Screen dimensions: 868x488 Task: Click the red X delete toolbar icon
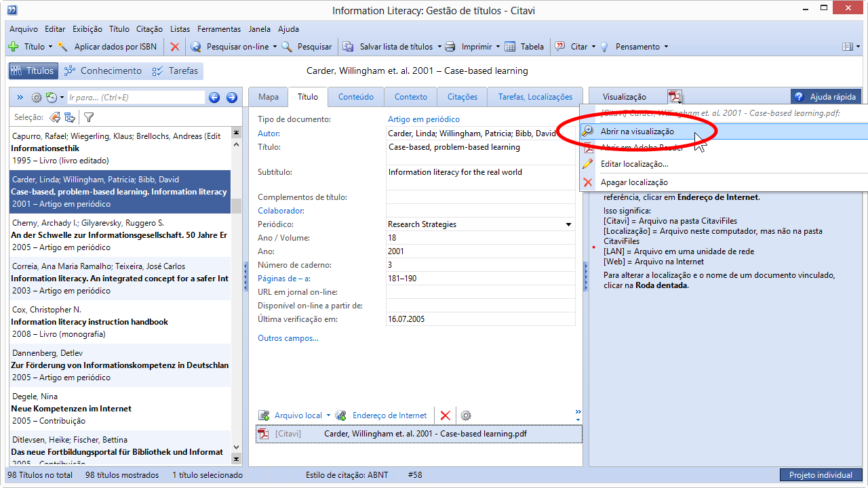[175, 47]
